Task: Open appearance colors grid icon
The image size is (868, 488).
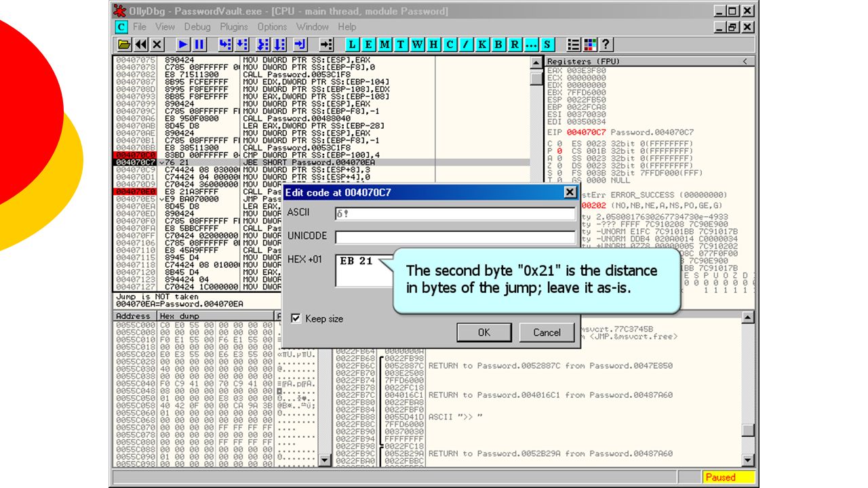Action: (590, 45)
